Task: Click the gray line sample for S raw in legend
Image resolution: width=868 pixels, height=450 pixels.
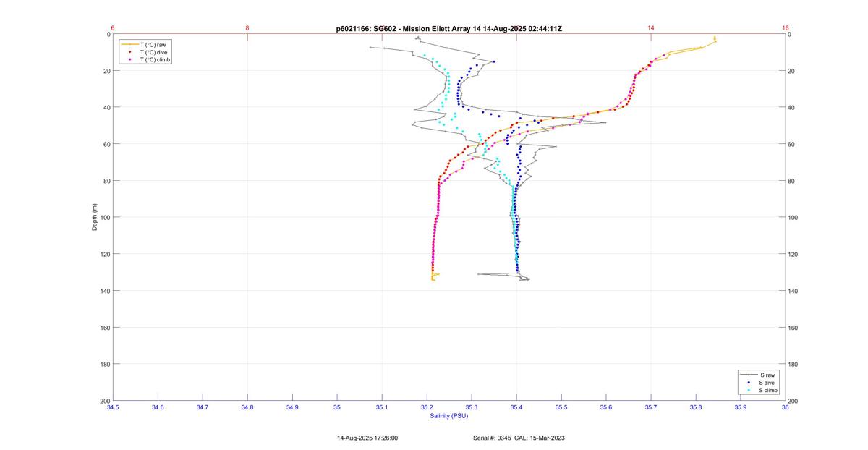Action: pyautogui.click(x=749, y=375)
